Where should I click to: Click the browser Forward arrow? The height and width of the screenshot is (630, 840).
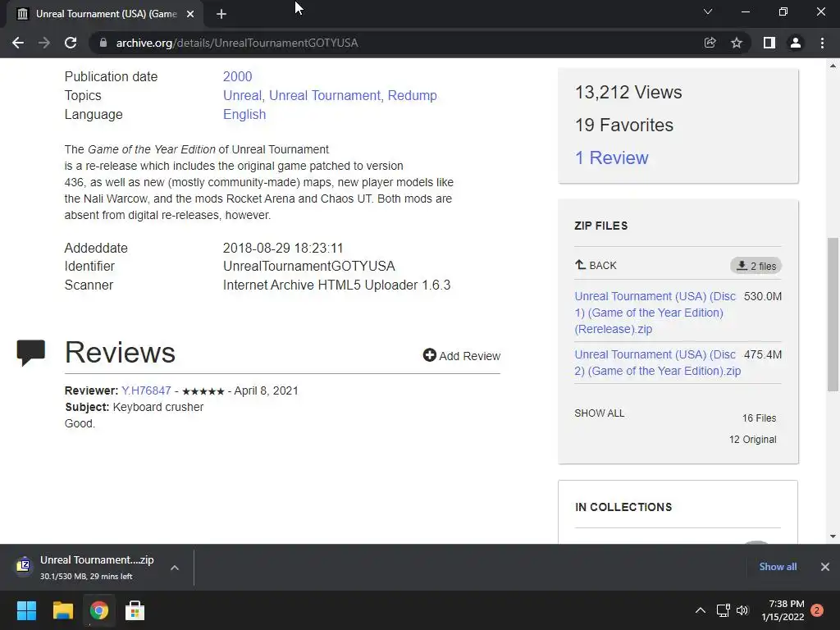44,43
